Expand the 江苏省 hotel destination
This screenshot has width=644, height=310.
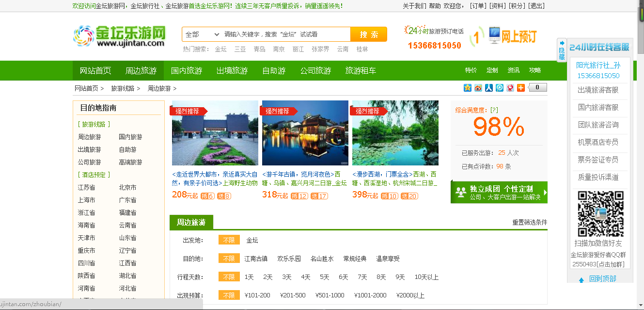point(87,187)
